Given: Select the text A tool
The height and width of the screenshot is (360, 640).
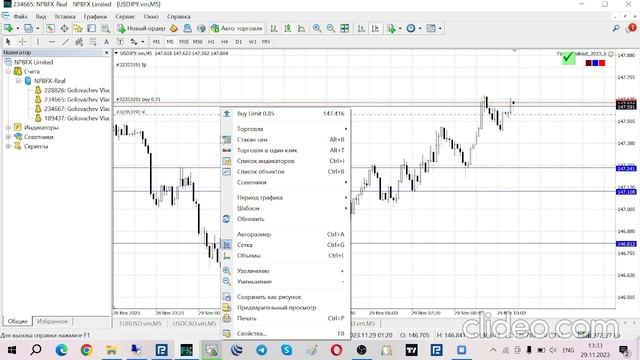Looking at the screenshot, I should [x=106, y=42].
